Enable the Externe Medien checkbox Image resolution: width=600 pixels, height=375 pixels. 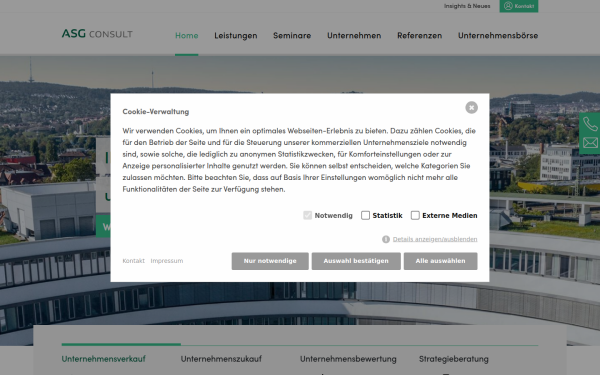pos(415,215)
